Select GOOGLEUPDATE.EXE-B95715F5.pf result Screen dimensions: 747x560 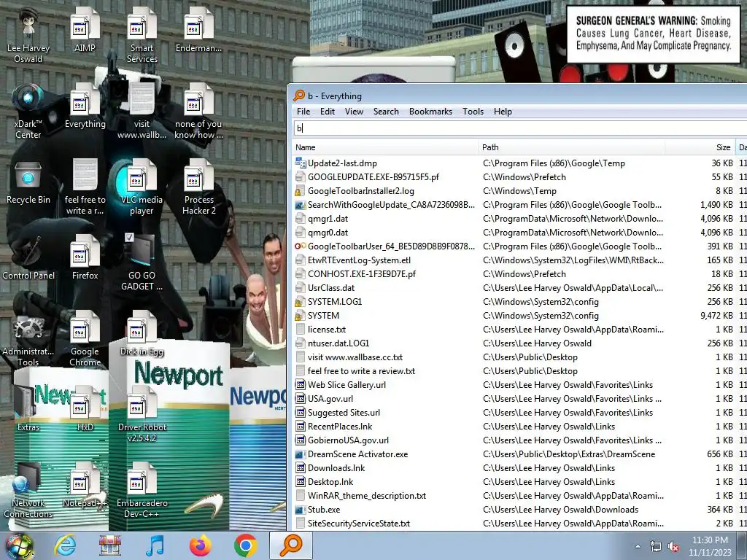(519, 177)
